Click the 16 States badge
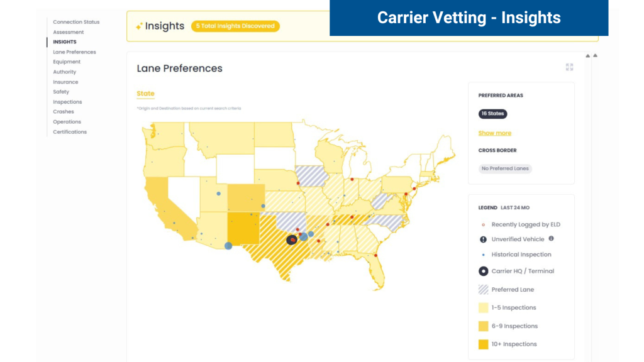The image size is (644, 362). click(492, 114)
